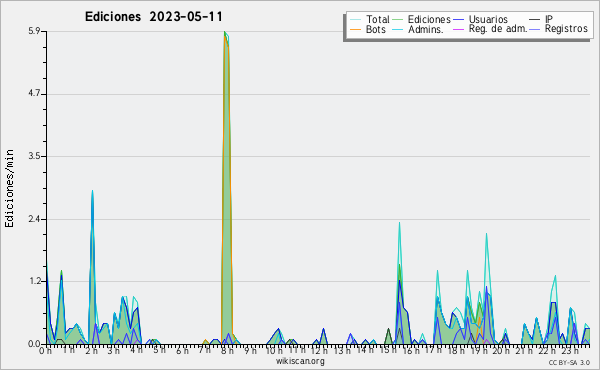This screenshot has width=600, height=370.
Task: Select the 'IP' legend entry
Action: (541, 19)
